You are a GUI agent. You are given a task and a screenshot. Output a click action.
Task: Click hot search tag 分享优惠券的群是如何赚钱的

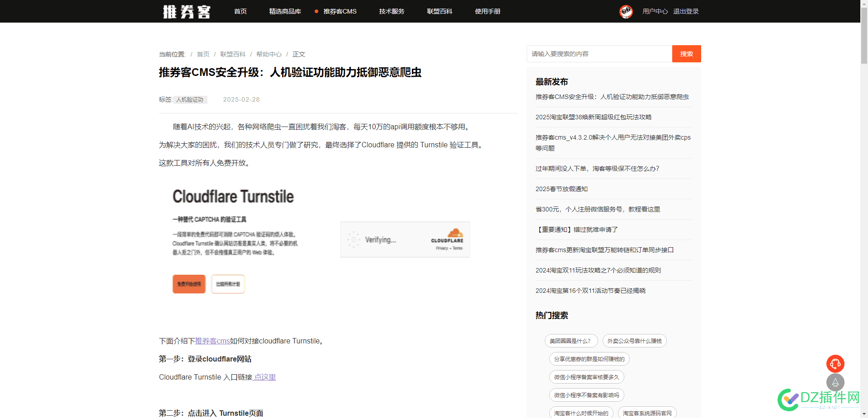(x=589, y=359)
